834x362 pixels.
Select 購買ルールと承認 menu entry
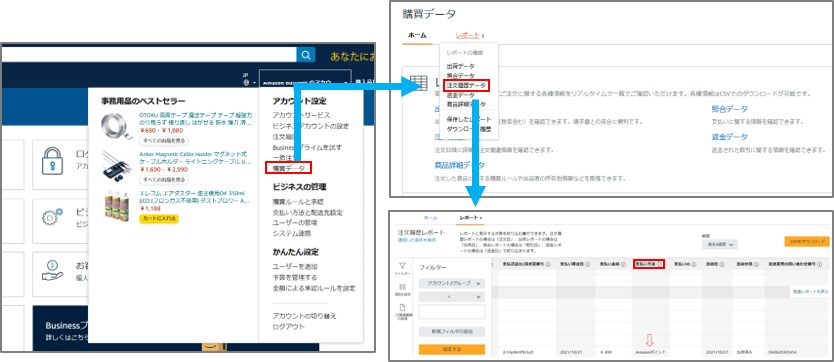coord(298,202)
